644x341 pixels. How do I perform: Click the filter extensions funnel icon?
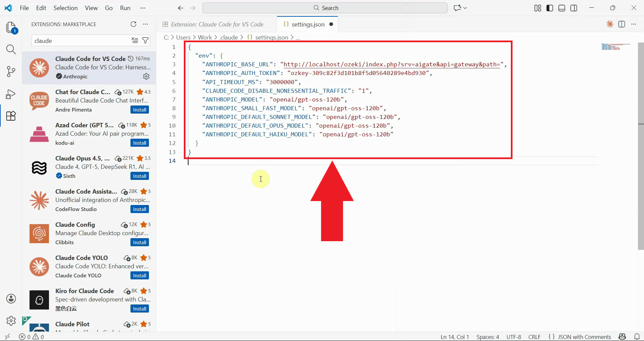(145, 41)
